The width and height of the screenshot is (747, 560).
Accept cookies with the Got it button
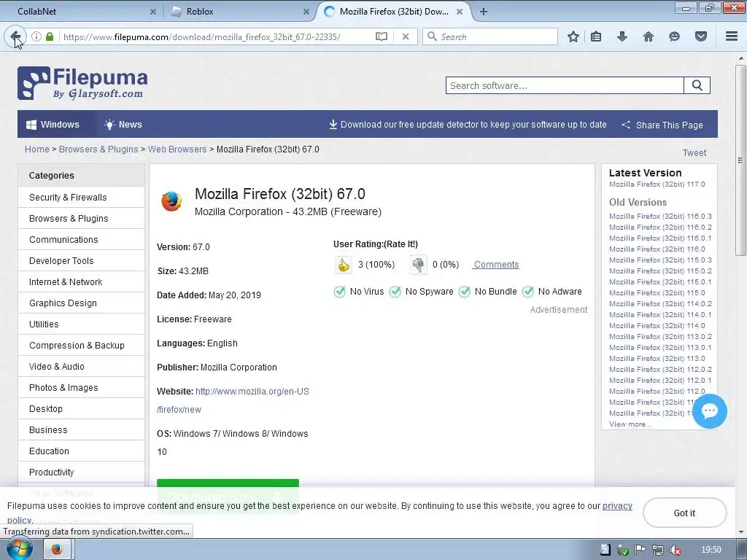coord(684,513)
